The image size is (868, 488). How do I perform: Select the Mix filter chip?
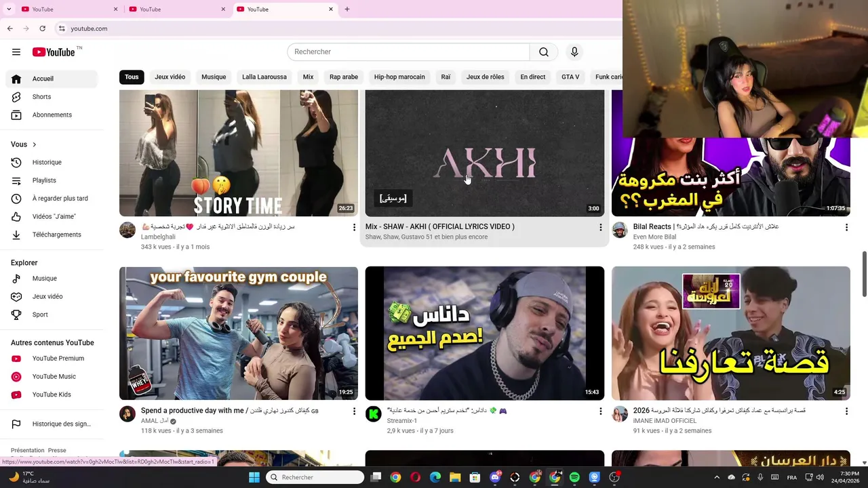point(308,77)
